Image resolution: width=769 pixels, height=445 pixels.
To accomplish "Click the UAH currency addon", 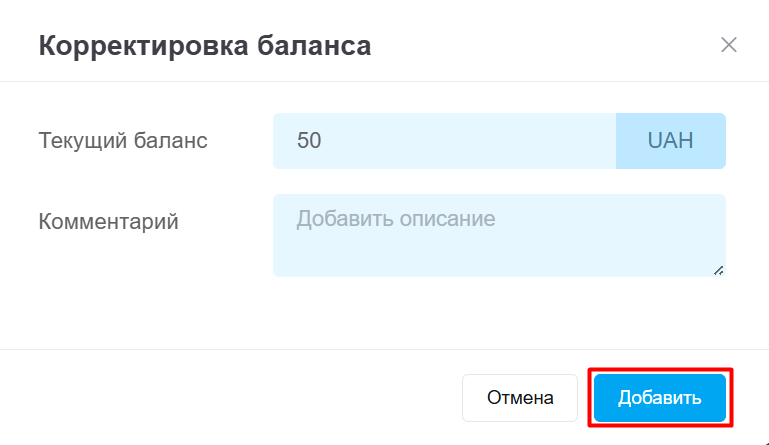I will (670, 141).
